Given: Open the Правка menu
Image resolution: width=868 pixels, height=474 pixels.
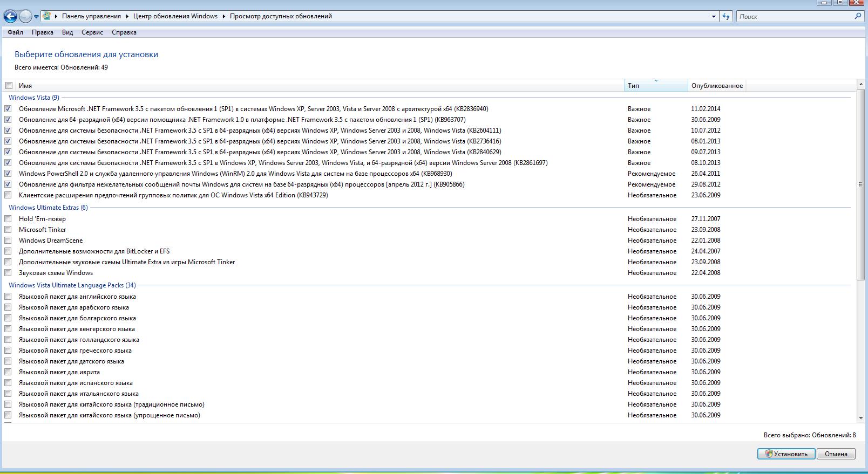Looking at the screenshot, I should [x=42, y=32].
